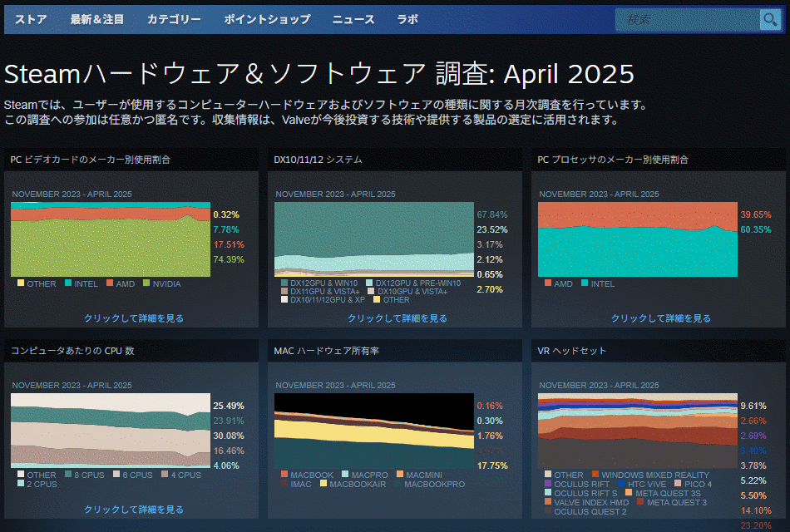790x532 pixels.
Task: Click the Steamハードウェア＆ソフトウェア 調査 page title
Action: tap(318, 74)
